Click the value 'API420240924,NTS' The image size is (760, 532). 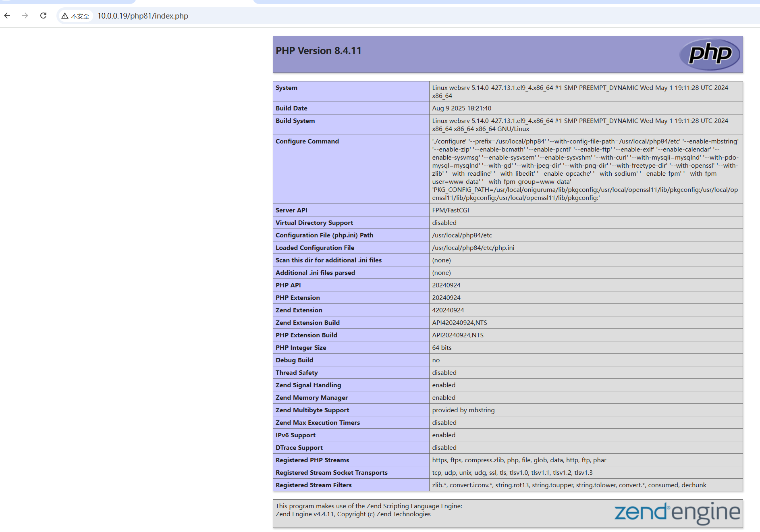pos(460,323)
